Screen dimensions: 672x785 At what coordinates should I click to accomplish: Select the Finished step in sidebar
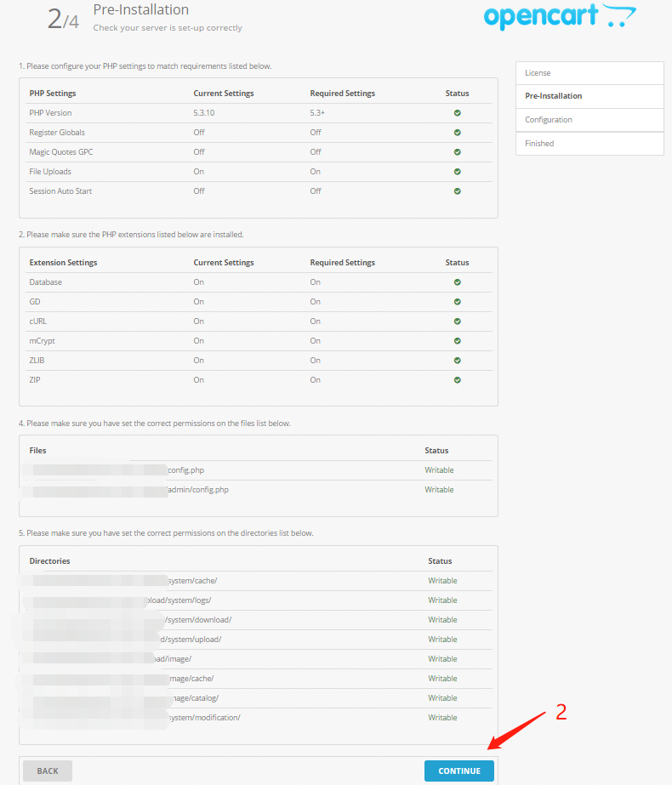tap(589, 144)
